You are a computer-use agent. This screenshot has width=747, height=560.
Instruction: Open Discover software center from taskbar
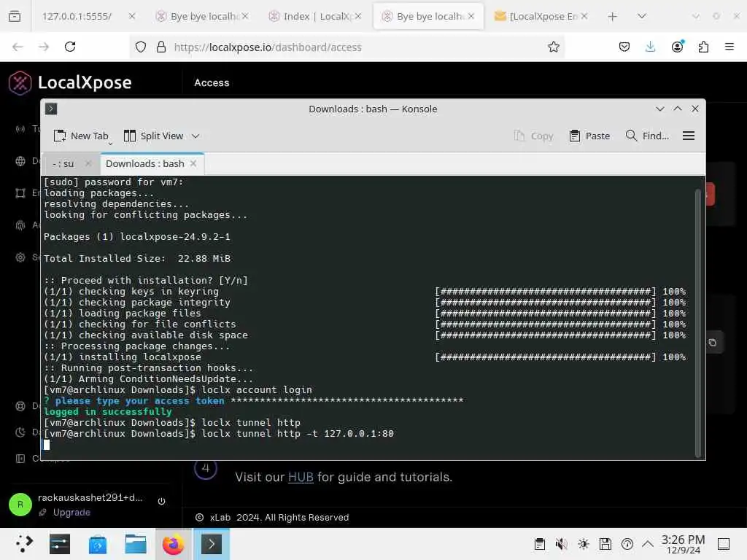point(97,544)
